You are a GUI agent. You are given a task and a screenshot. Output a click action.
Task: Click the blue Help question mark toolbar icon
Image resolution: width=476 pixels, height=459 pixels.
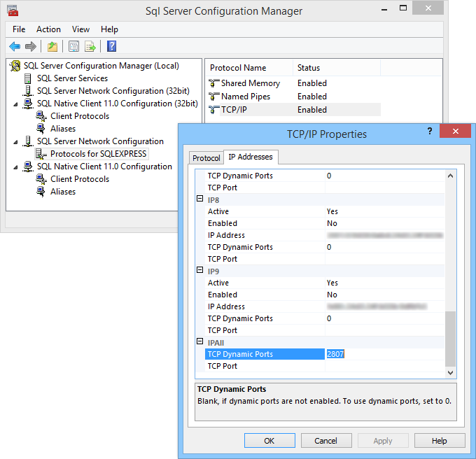(111, 46)
